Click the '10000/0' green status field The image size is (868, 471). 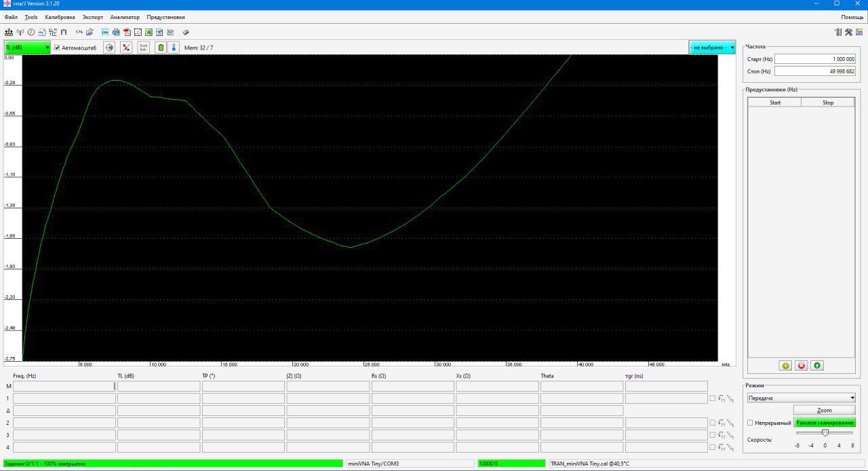coord(511,464)
